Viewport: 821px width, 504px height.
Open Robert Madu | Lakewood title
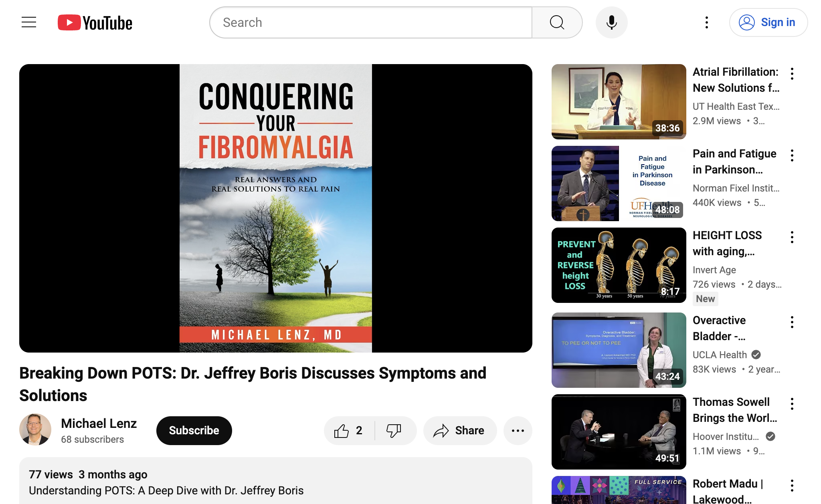[x=728, y=492]
